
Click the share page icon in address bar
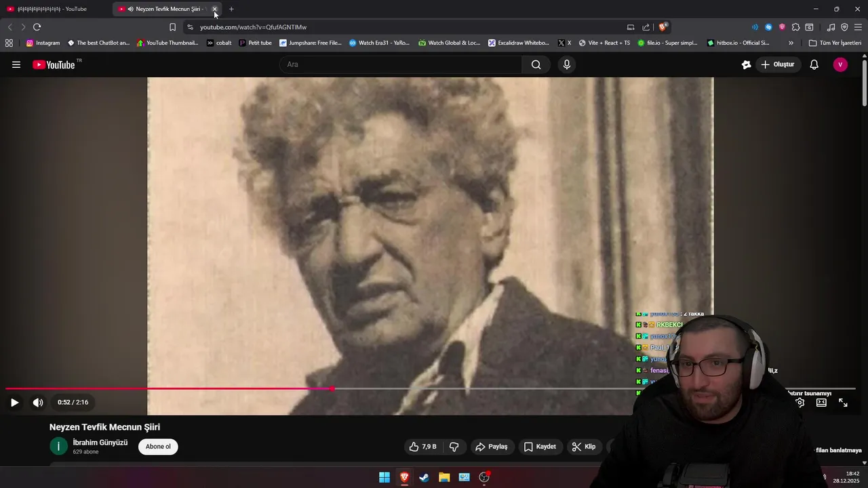[646, 27]
